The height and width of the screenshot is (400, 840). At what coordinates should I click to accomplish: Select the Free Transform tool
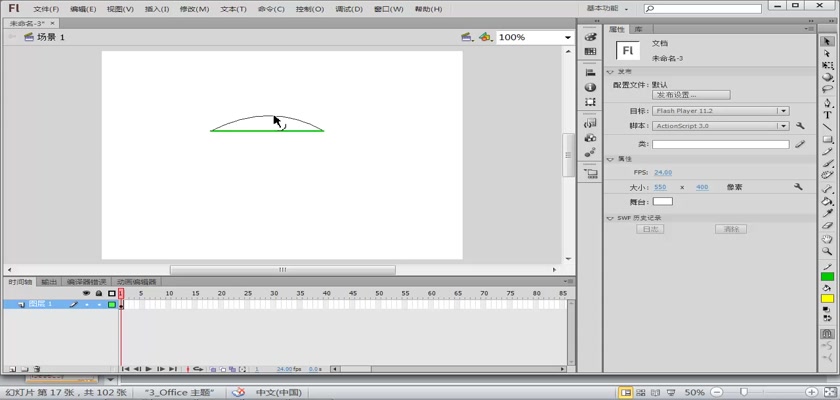tap(827, 65)
